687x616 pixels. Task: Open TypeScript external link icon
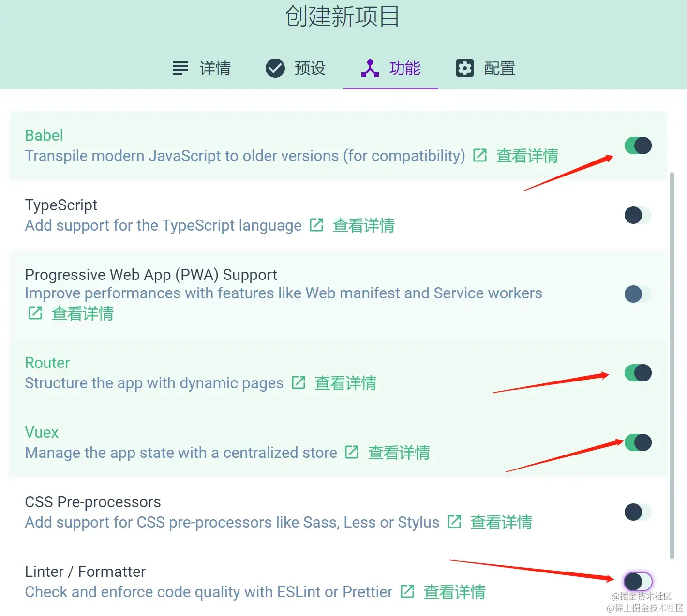316,225
